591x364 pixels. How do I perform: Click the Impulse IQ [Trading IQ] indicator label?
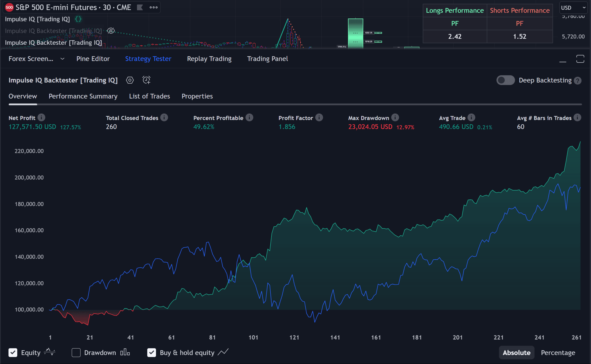(37, 19)
